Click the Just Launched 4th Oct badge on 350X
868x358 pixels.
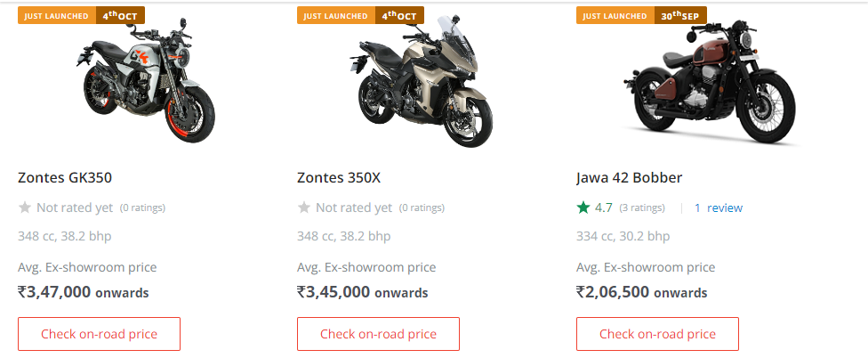360,15
